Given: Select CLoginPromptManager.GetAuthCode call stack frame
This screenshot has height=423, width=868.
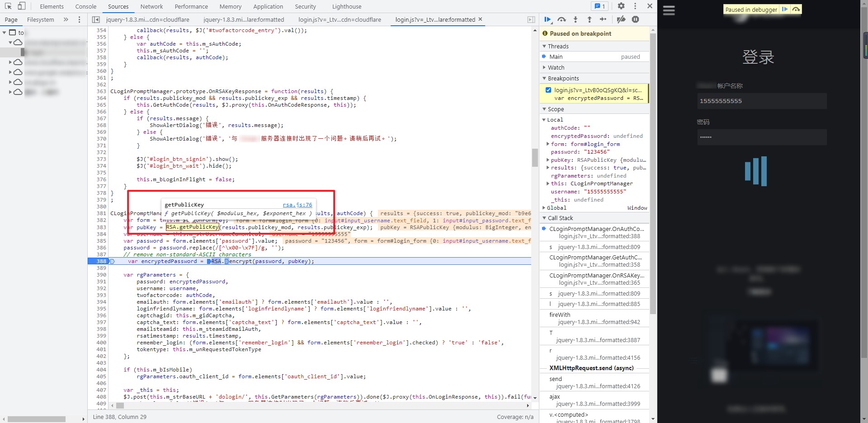Looking at the screenshot, I should (595, 257).
